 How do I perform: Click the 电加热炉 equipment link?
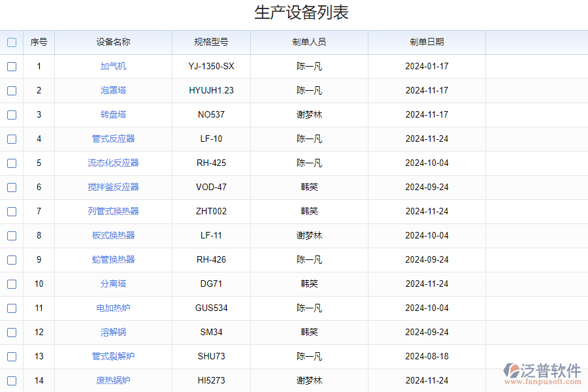(x=113, y=308)
